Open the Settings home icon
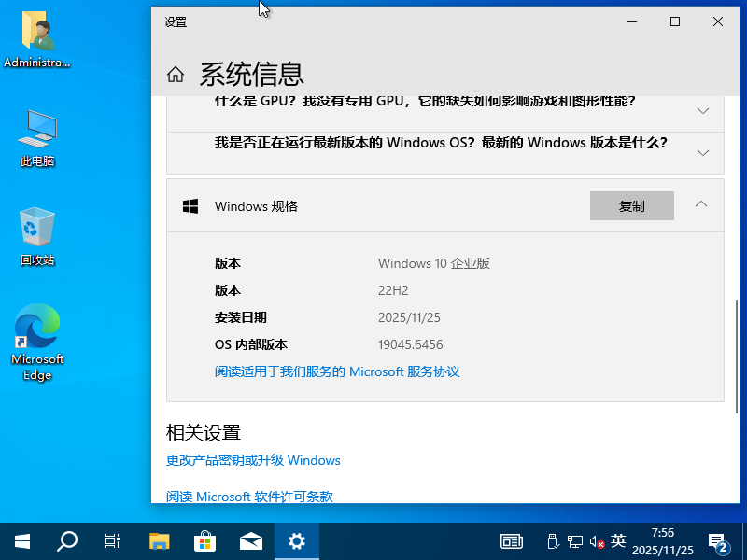The height and width of the screenshot is (560, 747). coord(175,74)
